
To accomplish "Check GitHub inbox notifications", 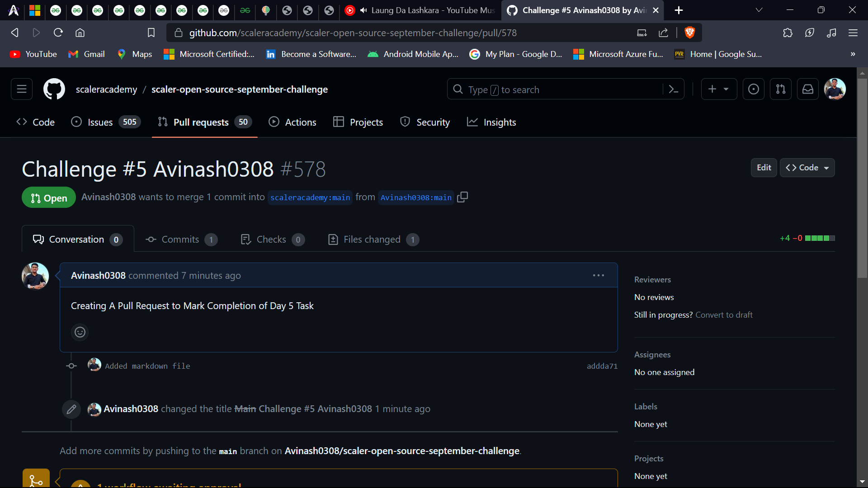I will (x=807, y=89).
